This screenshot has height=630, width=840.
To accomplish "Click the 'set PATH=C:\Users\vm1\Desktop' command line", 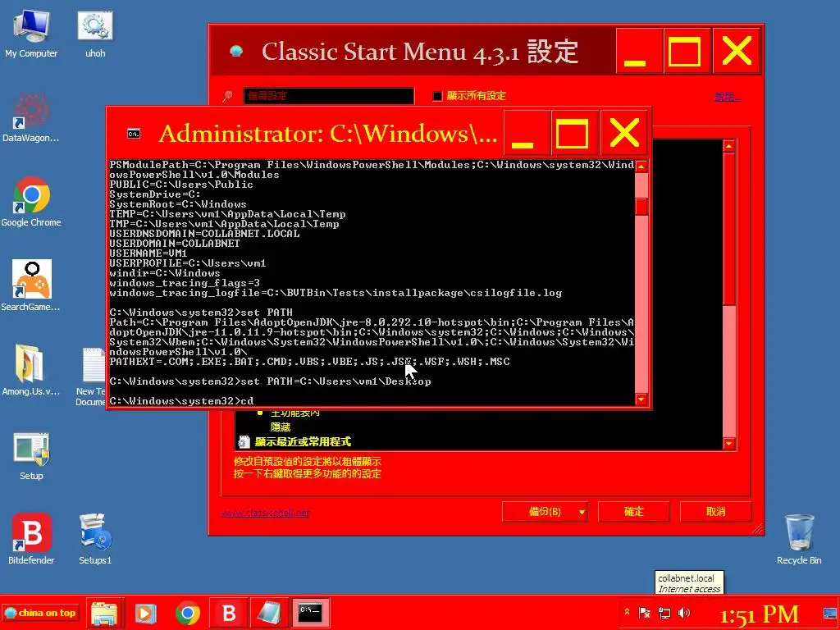I will tap(270, 381).
